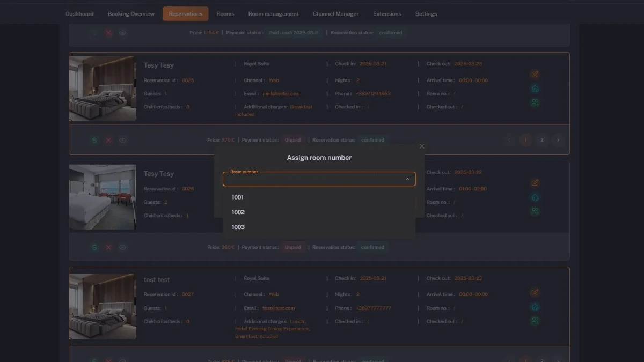Click edit pencil icon for reservation 0027

tap(535, 292)
